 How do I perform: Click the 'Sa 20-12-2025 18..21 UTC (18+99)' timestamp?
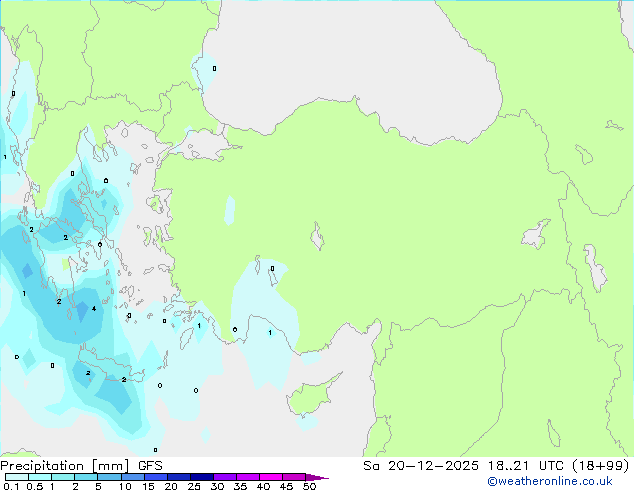point(496,466)
